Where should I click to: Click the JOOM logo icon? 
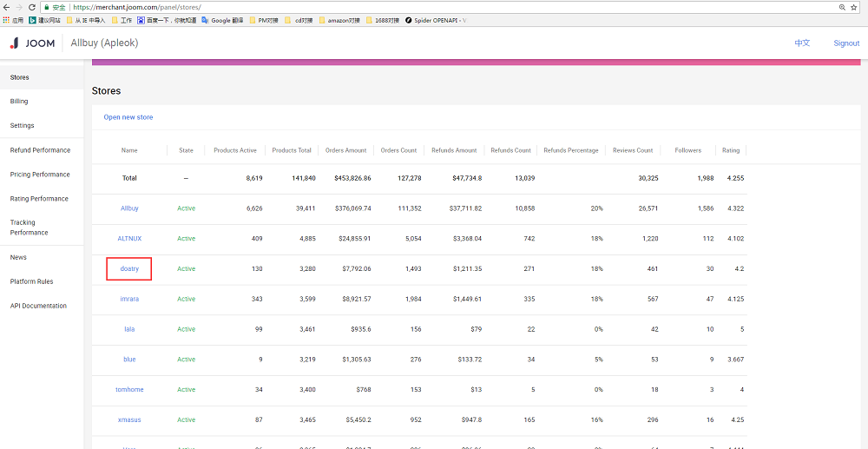pos(14,43)
